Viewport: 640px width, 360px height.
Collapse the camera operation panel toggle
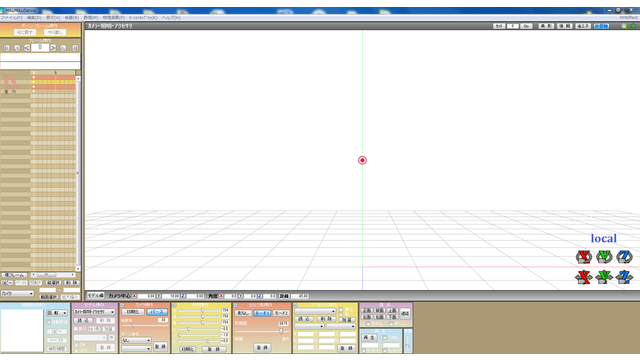point(122,305)
